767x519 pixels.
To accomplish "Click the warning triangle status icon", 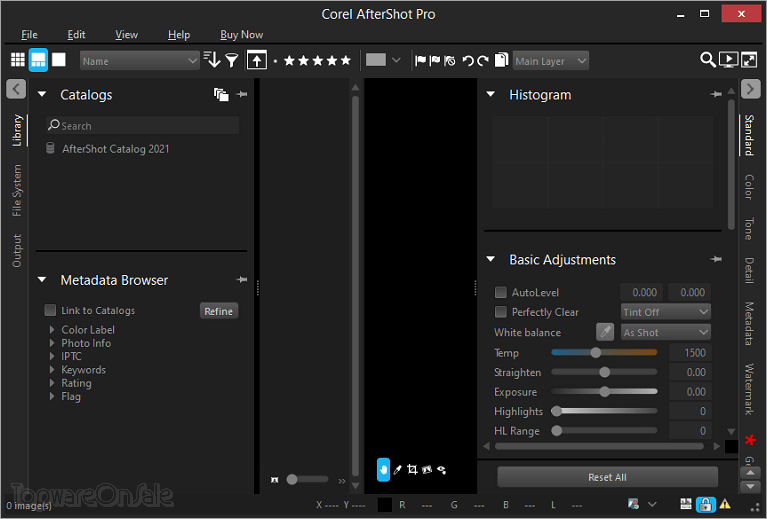I will pos(725,504).
